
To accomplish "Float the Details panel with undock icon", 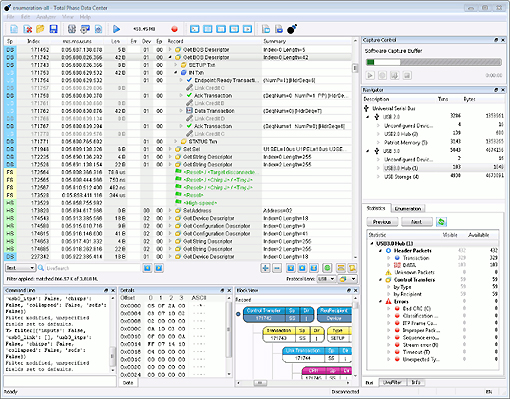I will point(222,290).
